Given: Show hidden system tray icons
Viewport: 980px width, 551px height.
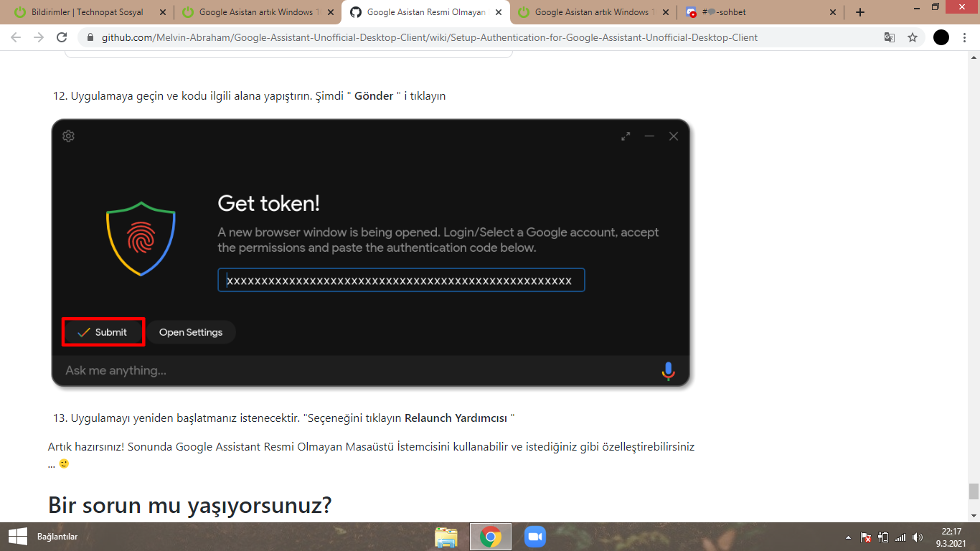Looking at the screenshot, I should point(849,537).
